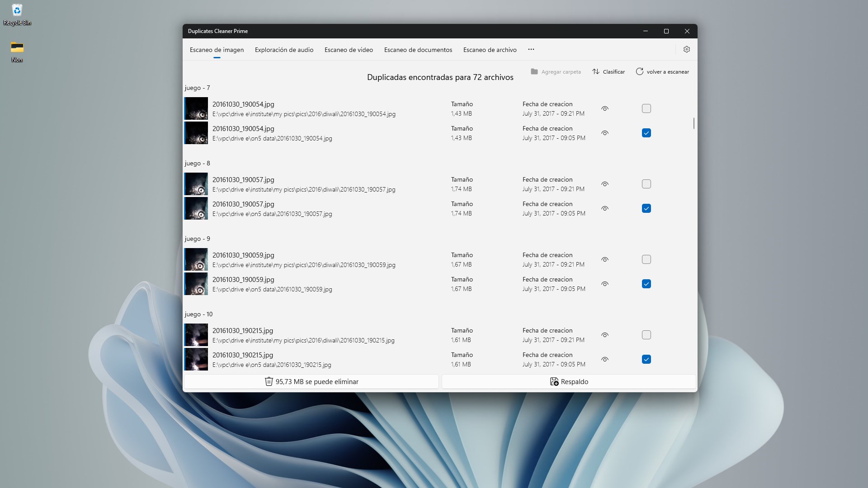Viewport: 868px width, 488px height.
Task: Click 'Duplicadas encontradas para 72 archivos' heading
Action: (440, 77)
